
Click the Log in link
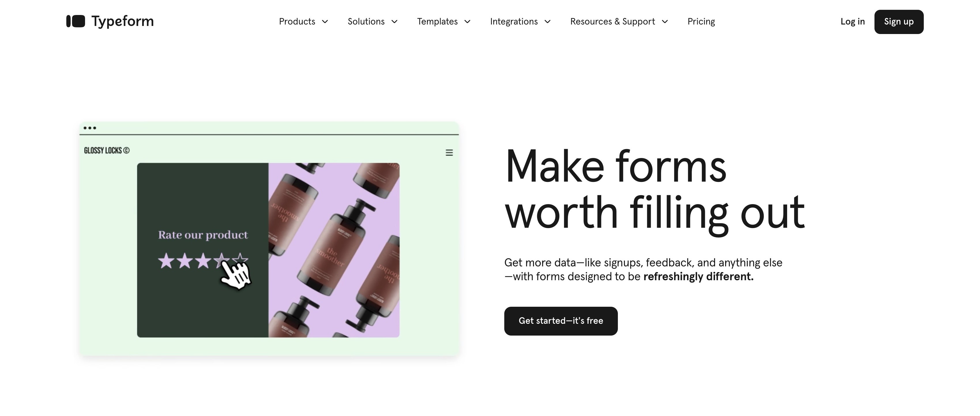pyautogui.click(x=853, y=22)
